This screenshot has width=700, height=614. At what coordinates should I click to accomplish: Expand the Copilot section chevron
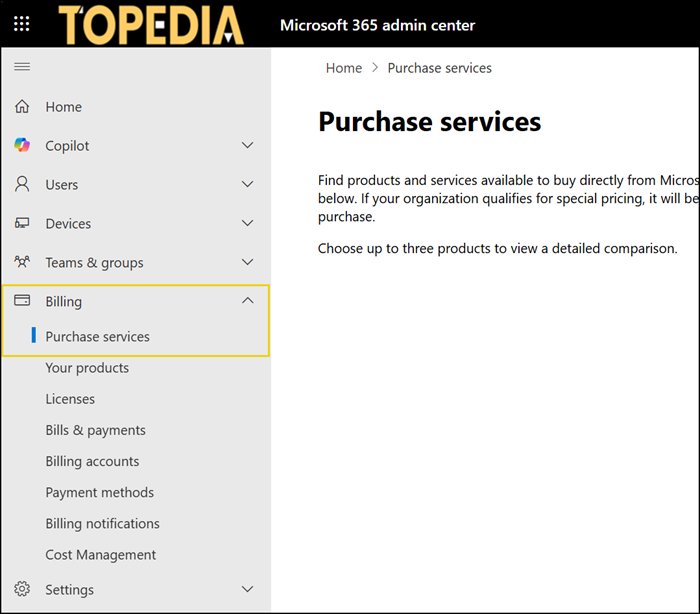click(248, 146)
